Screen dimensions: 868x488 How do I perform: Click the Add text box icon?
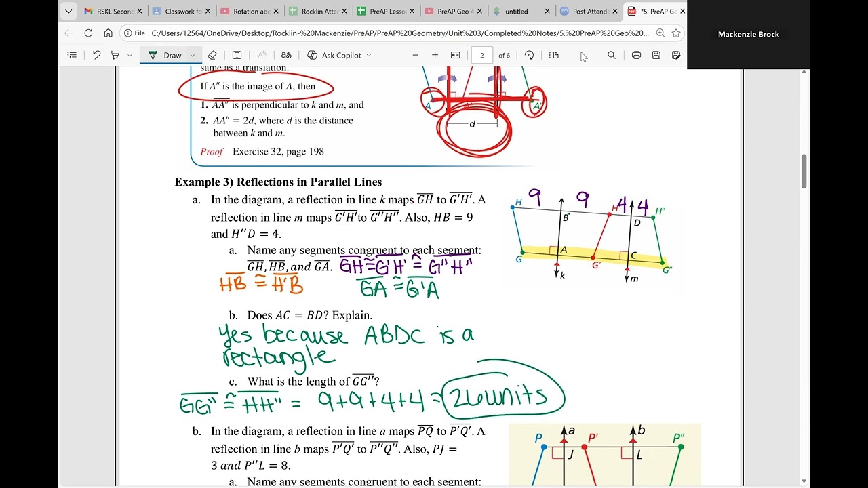click(x=237, y=55)
